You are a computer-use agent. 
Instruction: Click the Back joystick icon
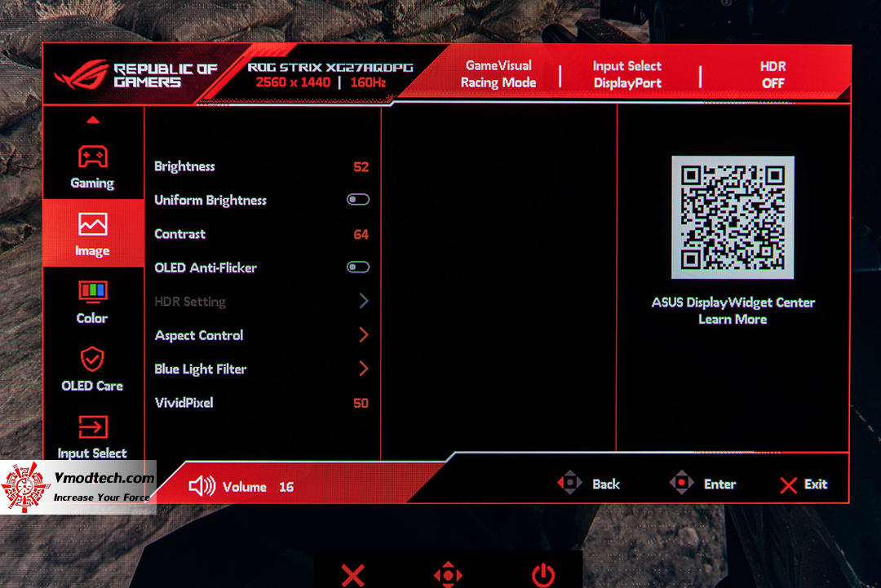coord(569,483)
